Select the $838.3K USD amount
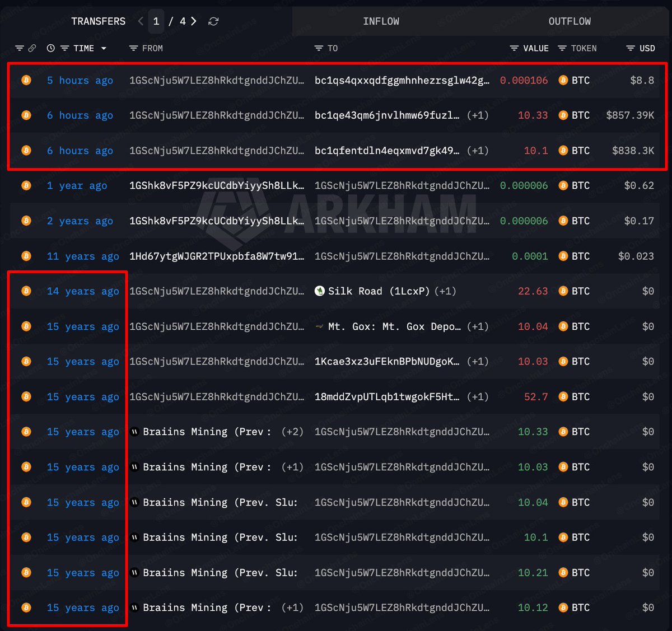This screenshot has width=672, height=631. pos(633,151)
